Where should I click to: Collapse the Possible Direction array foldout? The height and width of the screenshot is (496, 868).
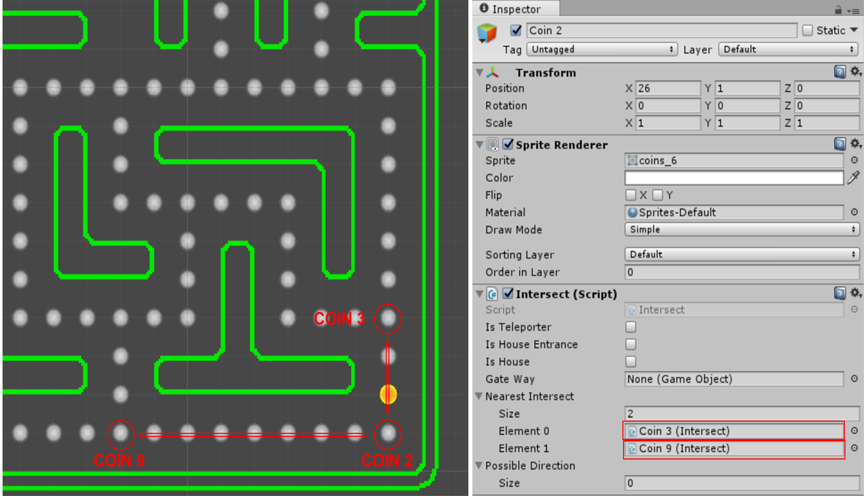click(x=479, y=465)
